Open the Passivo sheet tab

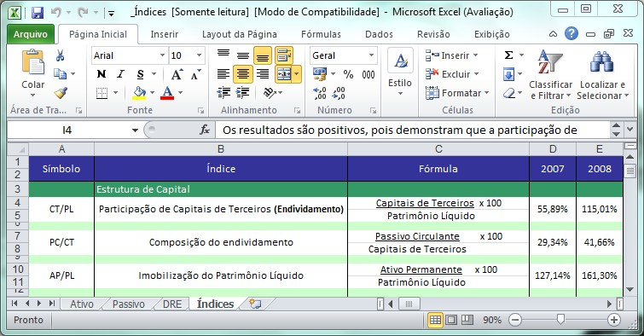click(129, 304)
